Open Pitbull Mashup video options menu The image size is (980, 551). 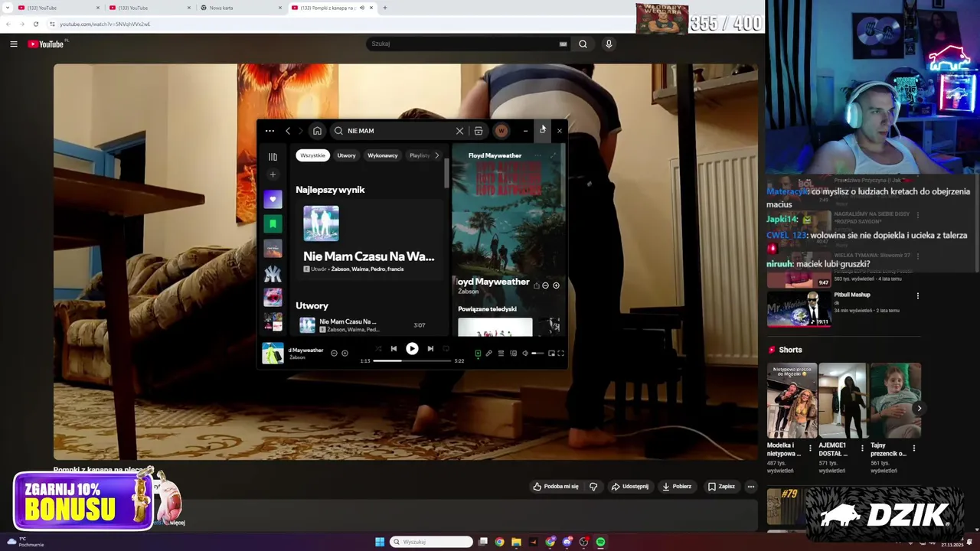pos(917,296)
